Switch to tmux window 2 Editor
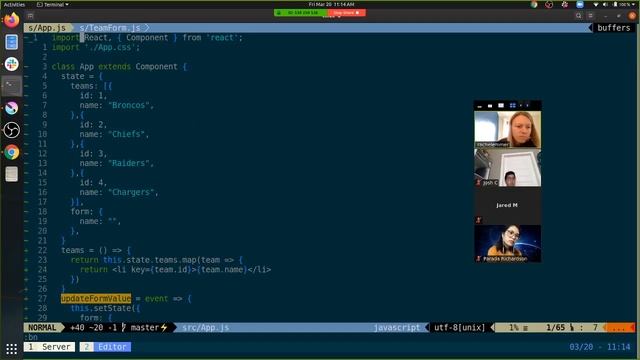Viewport: 640px width, 360px height. tap(105, 347)
